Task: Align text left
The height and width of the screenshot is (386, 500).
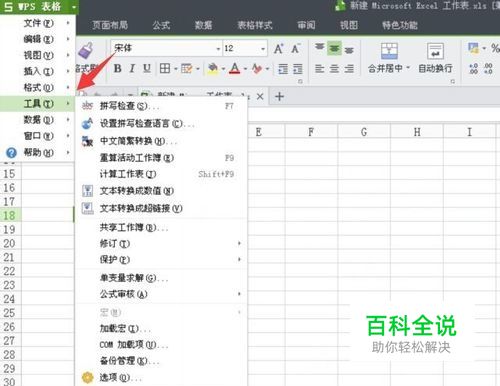Action: point(319,69)
